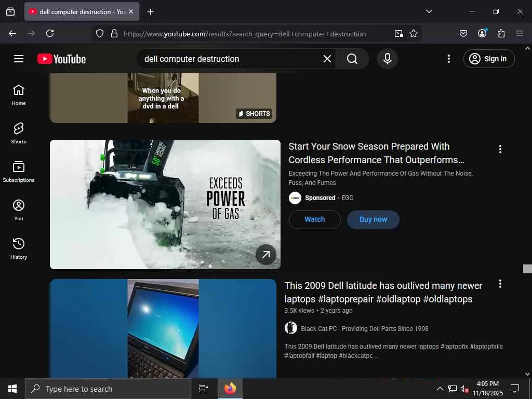This screenshot has height=399, width=532.
Task: Open YouTube settings three-dot menu
Action: (x=449, y=59)
